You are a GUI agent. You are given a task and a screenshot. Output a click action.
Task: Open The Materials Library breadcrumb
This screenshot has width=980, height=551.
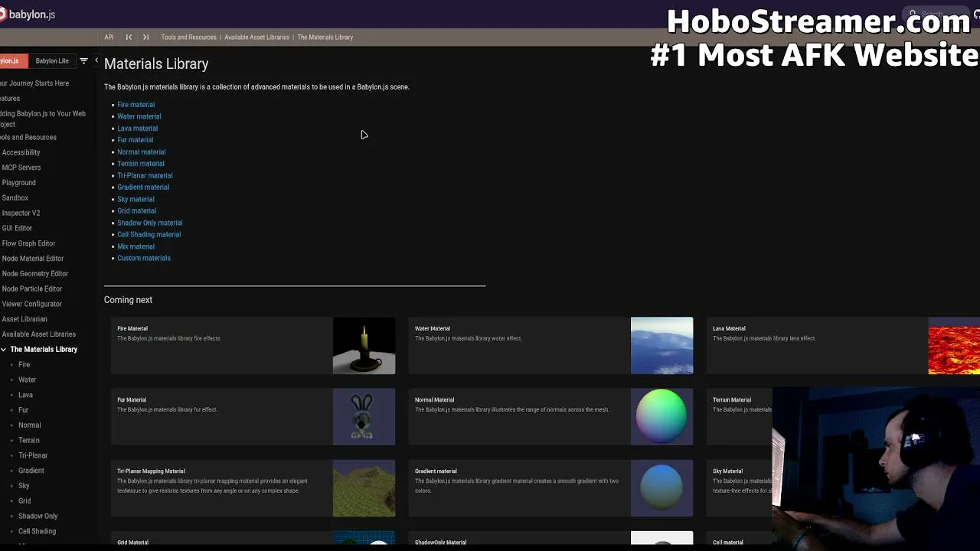tap(325, 37)
